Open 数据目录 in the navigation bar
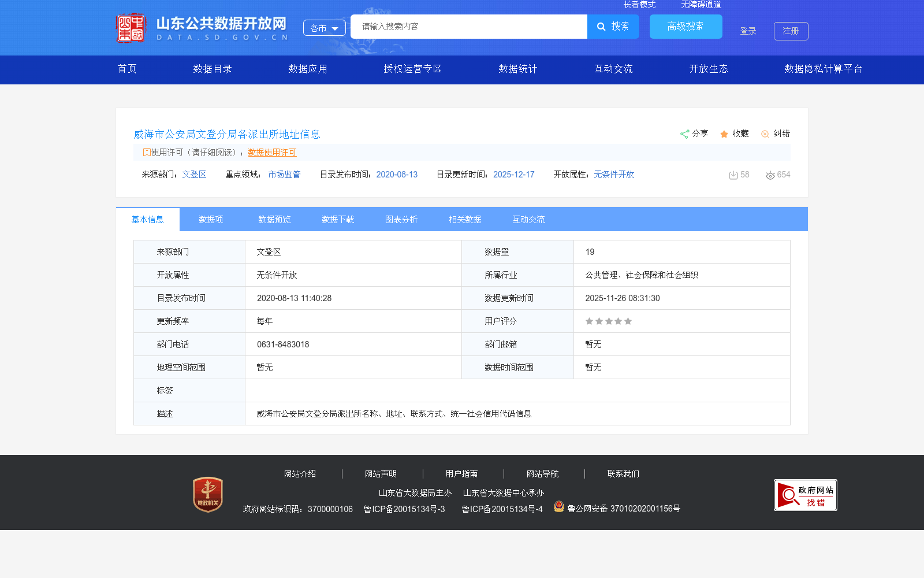 coord(213,69)
